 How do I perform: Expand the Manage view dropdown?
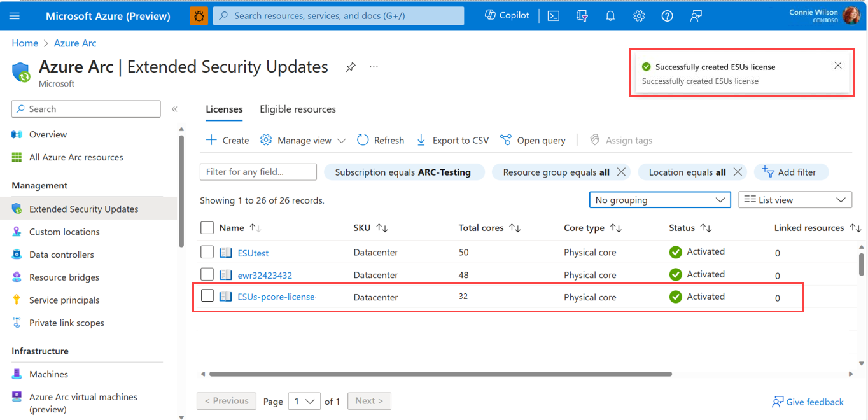point(303,140)
